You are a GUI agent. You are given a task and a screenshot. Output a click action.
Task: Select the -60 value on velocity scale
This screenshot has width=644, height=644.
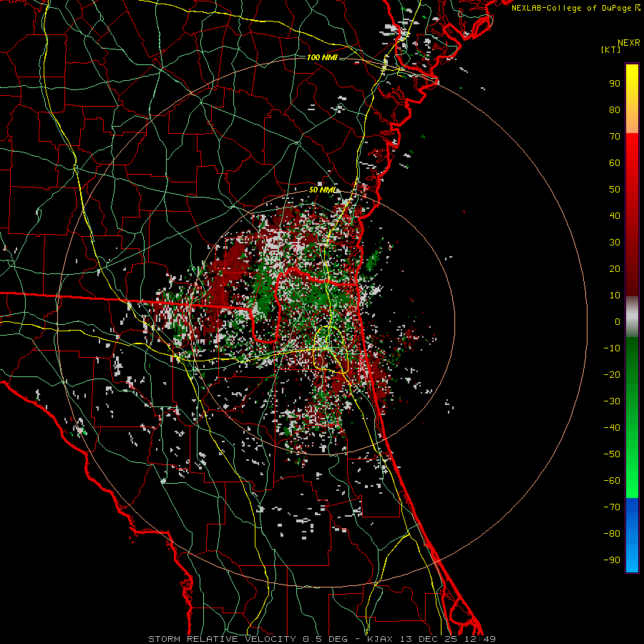[612, 481]
